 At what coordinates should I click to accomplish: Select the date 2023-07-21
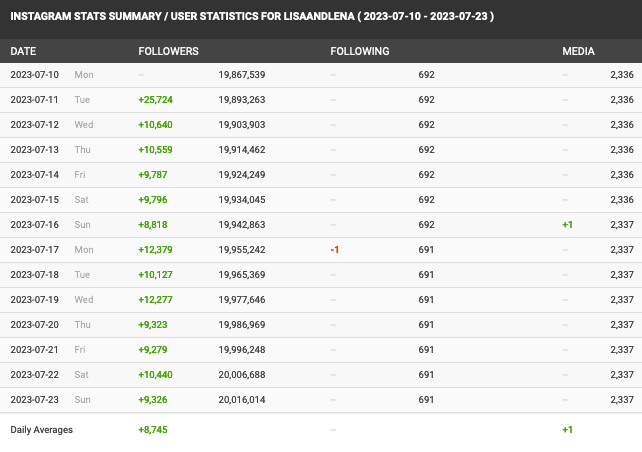[x=35, y=350]
